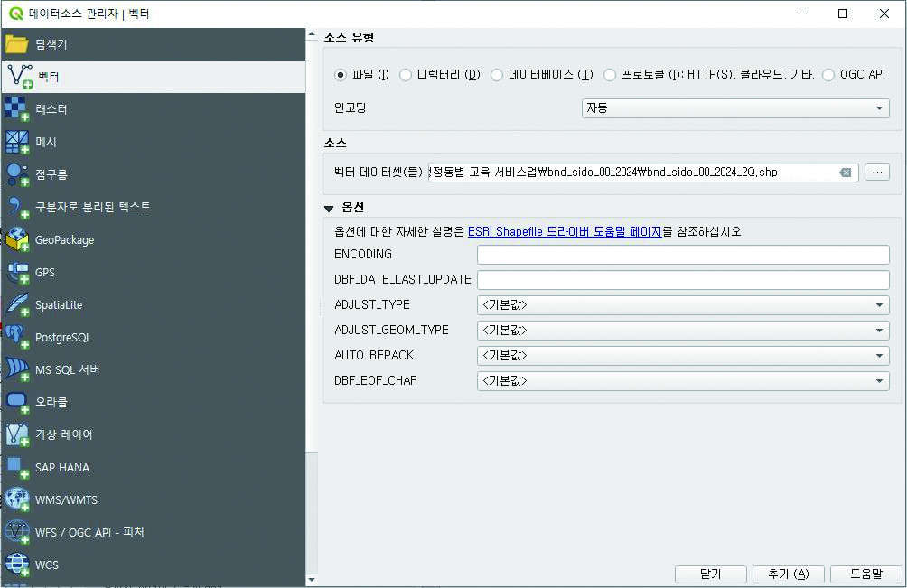Select the 래스터 (Raster) source icon

(17, 109)
